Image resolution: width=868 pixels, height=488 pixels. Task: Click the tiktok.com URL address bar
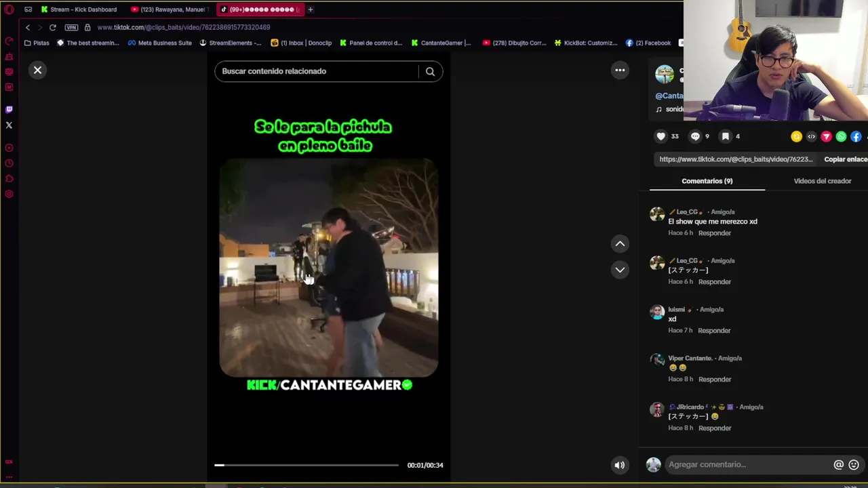click(184, 27)
